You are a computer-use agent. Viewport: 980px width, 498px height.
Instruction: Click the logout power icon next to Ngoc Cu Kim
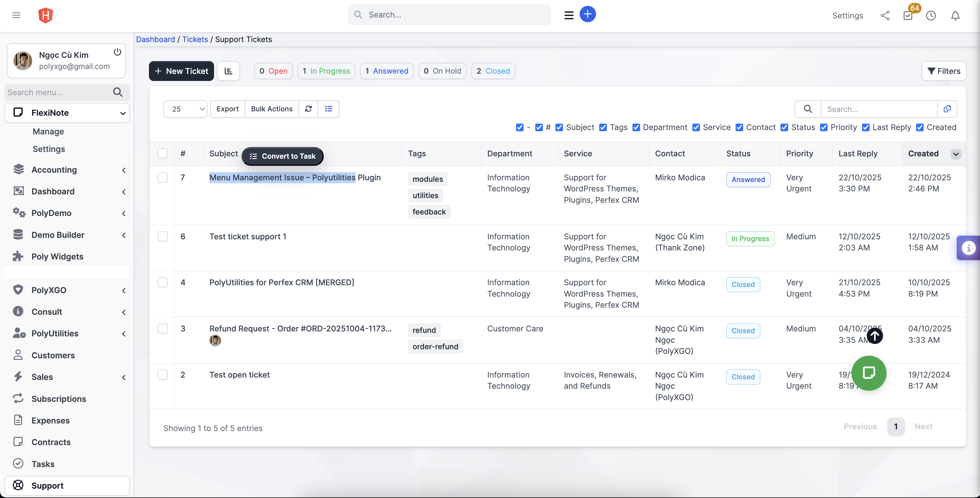click(117, 52)
